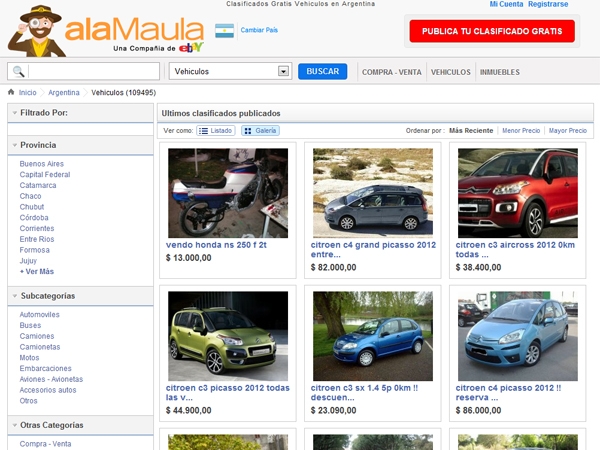Filter by Capital Federal province
This screenshot has width=600, height=450.
pyautogui.click(x=45, y=174)
